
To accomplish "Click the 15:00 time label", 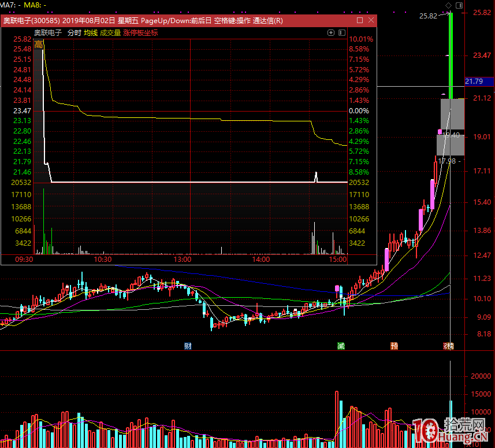I will 338,260.
